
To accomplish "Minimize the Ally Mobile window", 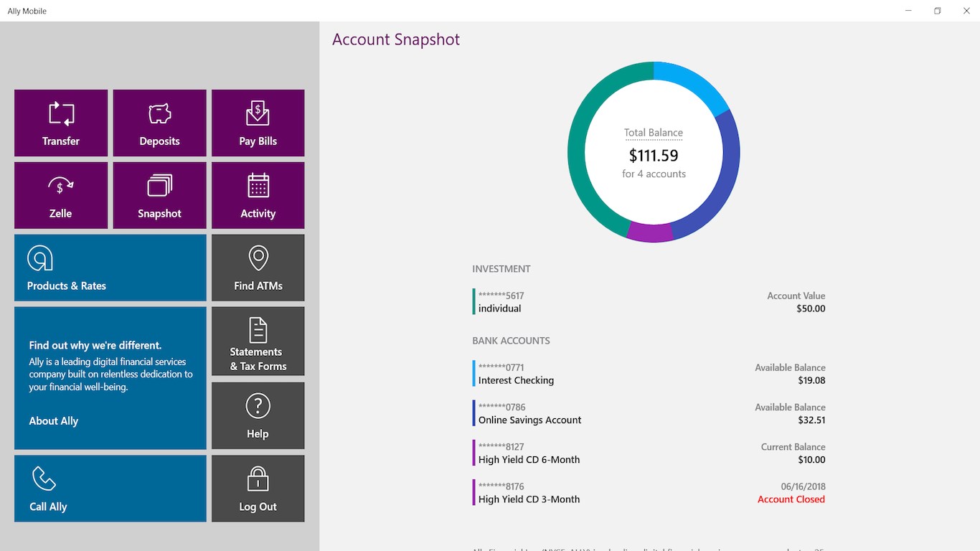I will [908, 11].
